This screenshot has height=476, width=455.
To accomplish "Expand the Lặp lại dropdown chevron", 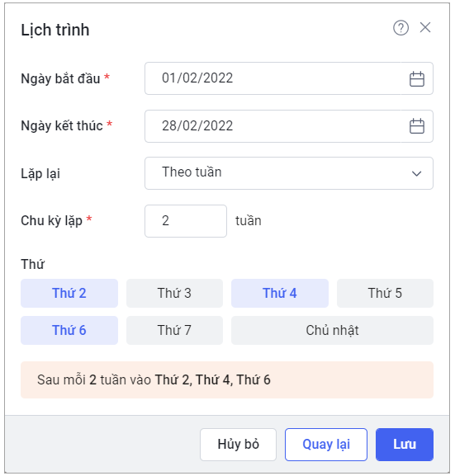I will [416, 173].
